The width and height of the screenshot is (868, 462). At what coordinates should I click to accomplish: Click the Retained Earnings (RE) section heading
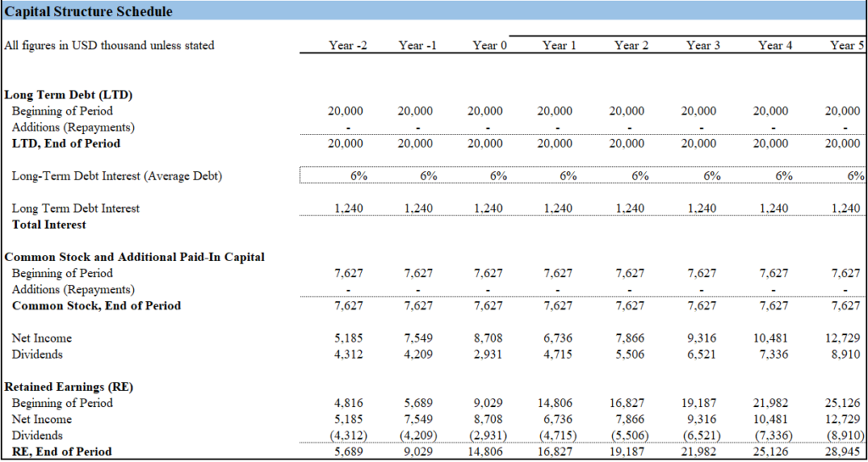click(x=70, y=387)
